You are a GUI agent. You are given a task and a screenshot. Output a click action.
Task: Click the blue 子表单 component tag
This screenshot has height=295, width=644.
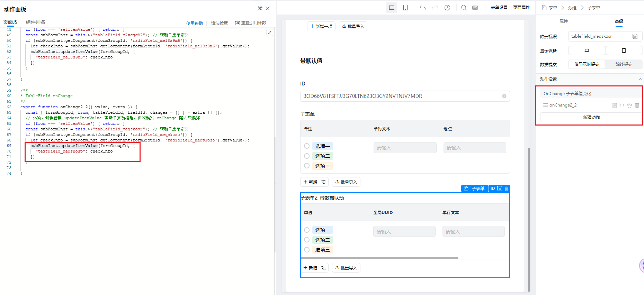pyautogui.click(x=475, y=188)
